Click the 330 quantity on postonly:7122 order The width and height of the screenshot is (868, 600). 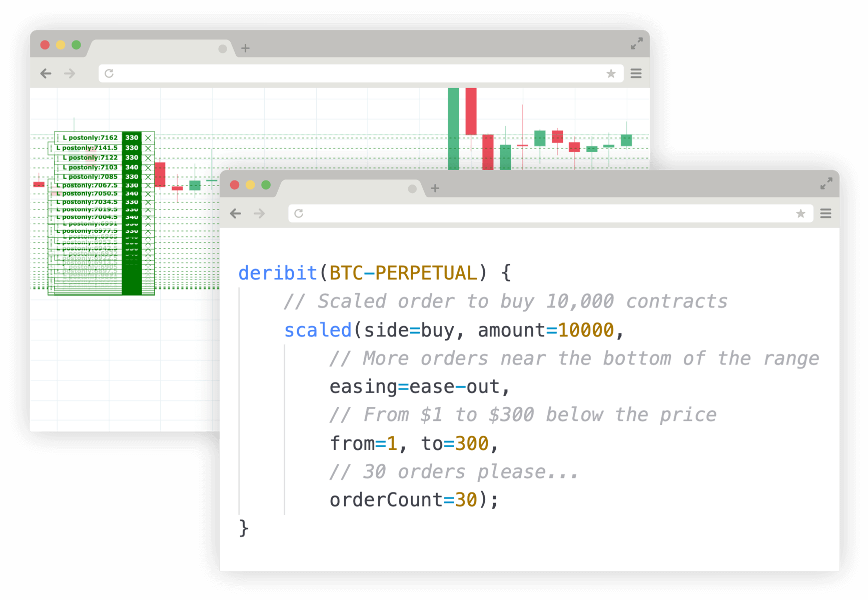(x=132, y=157)
